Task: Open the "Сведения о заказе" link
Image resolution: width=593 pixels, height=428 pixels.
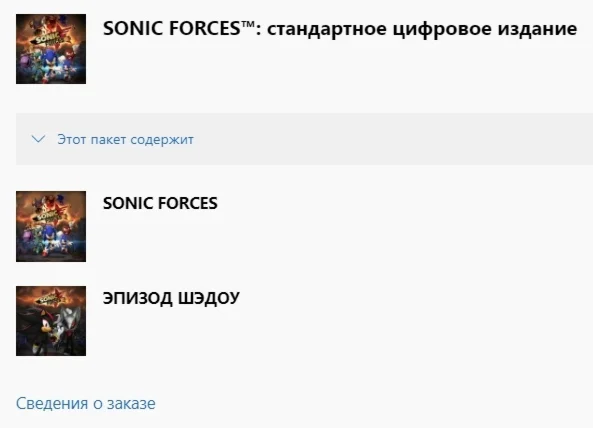Action: coord(85,403)
